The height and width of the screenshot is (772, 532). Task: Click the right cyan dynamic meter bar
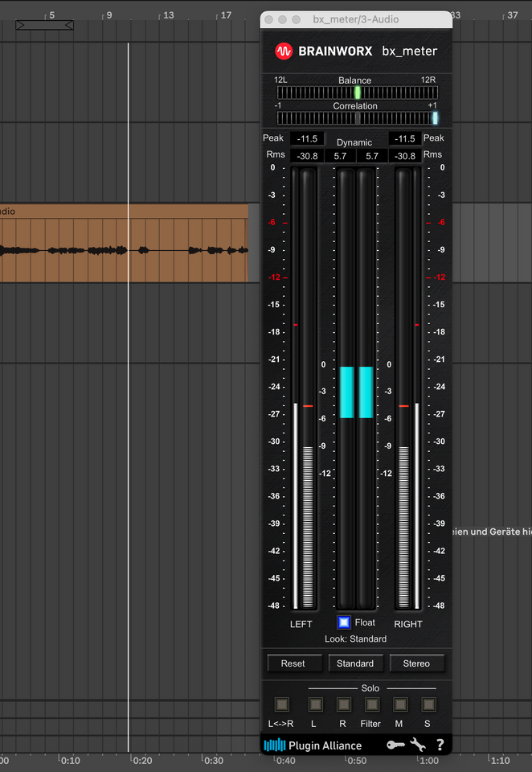[x=366, y=392]
